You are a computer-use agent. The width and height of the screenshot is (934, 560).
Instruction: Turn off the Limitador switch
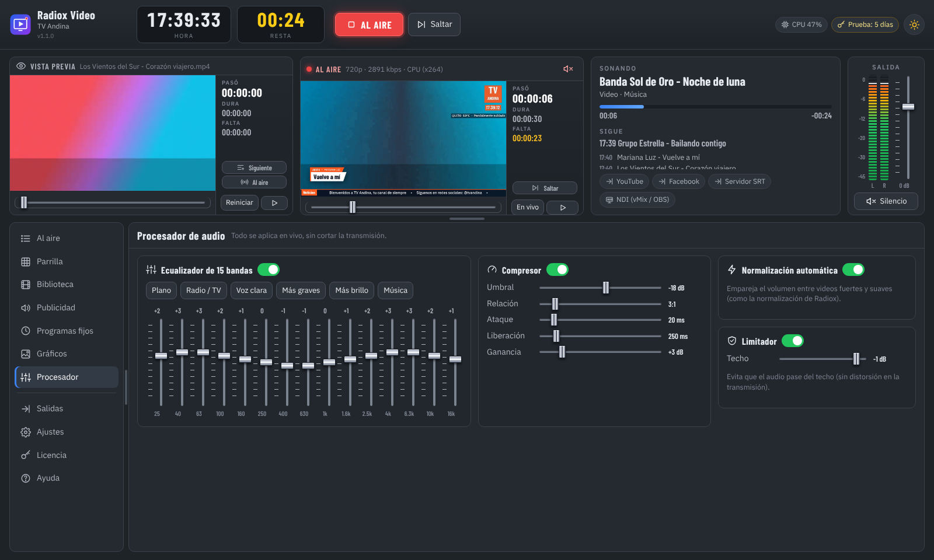(793, 341)
